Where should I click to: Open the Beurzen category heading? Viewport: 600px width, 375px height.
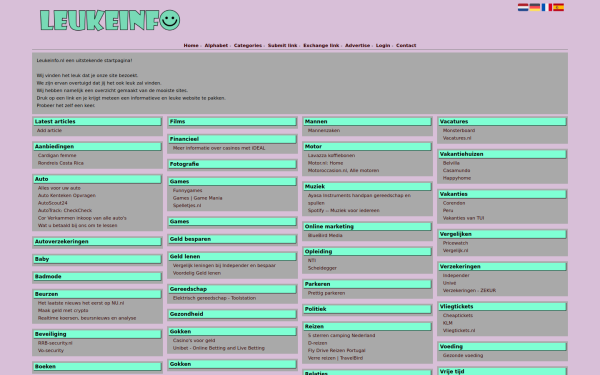click(x=97, y=294)
